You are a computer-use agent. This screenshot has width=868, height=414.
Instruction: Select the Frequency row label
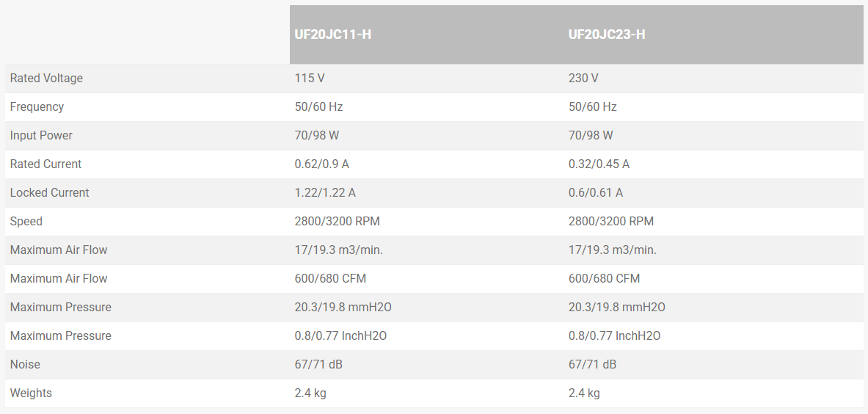(37, 107)
